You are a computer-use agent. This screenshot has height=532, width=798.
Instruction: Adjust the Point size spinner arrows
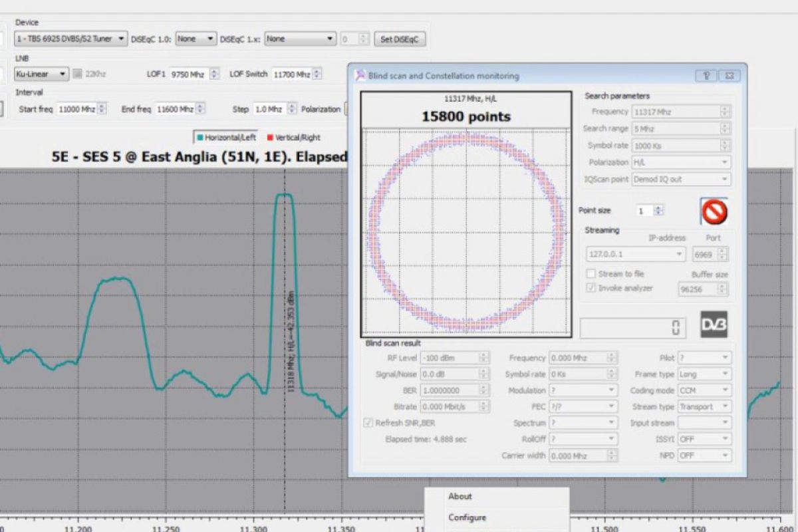pyautogui.click(x=658, y=210)
